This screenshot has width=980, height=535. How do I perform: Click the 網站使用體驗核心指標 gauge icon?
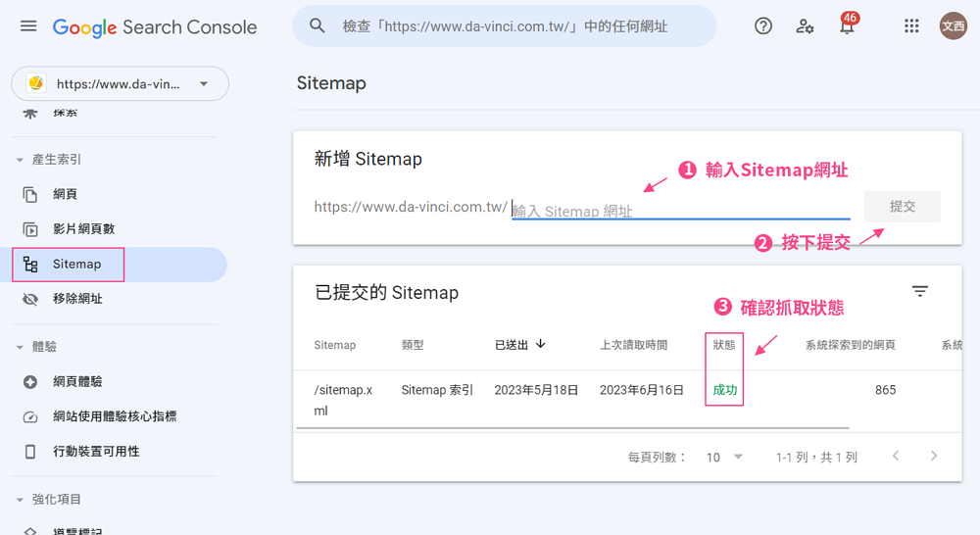[x=30, y=416]
